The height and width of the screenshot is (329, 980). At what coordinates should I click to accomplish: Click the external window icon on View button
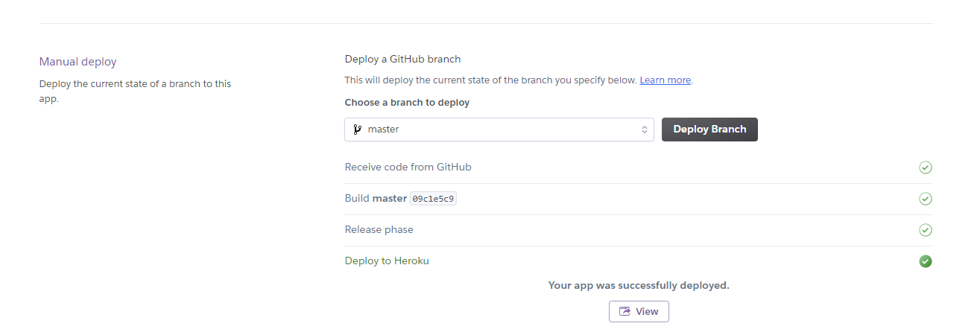(x=625, y=311)
